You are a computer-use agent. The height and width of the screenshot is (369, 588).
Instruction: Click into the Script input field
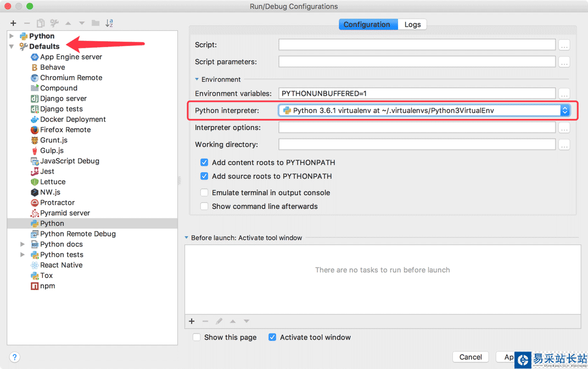(417, 45)
